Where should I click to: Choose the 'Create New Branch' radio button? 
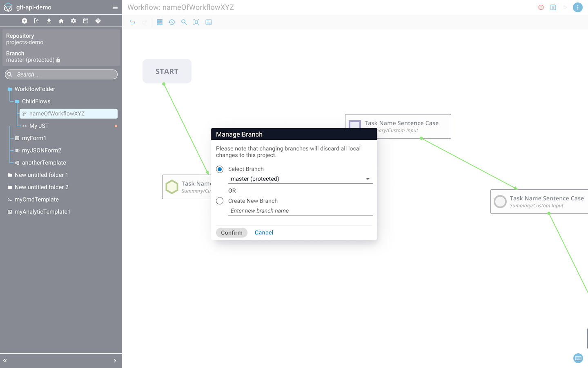tap(220, 201)
